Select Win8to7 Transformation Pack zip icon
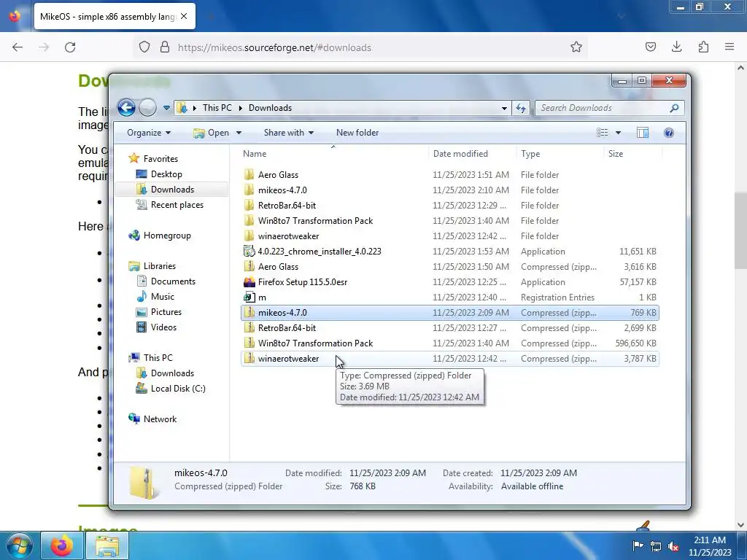This screenshot has height=560, width=747. (249, 343)
